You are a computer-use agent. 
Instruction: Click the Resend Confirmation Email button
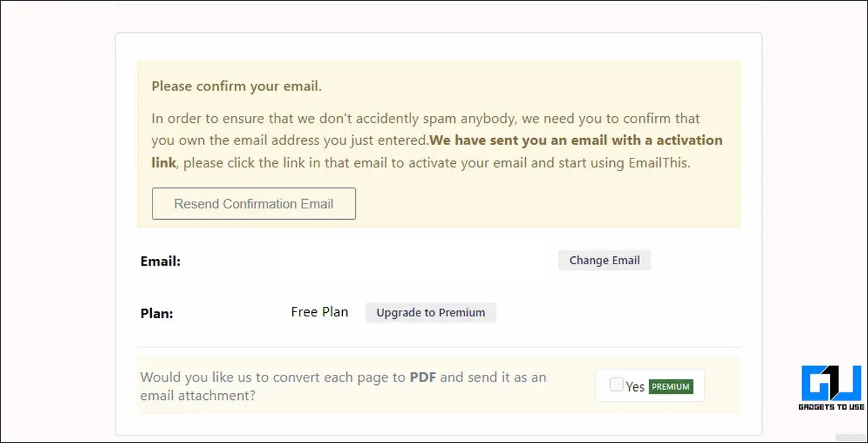(x=254, y=204)
